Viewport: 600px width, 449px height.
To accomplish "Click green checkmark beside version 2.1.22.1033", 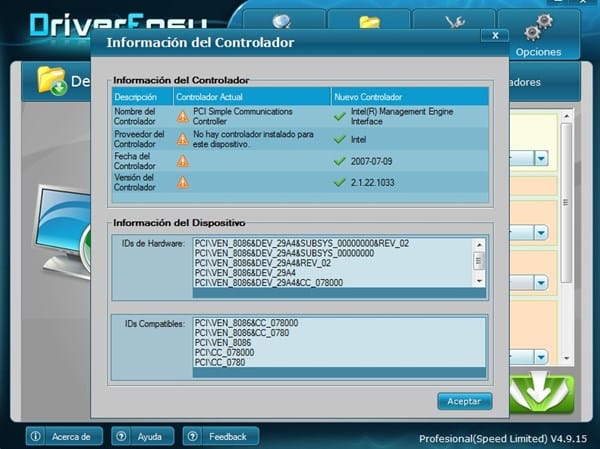I will pyautogui.click(x=340, y=182).
